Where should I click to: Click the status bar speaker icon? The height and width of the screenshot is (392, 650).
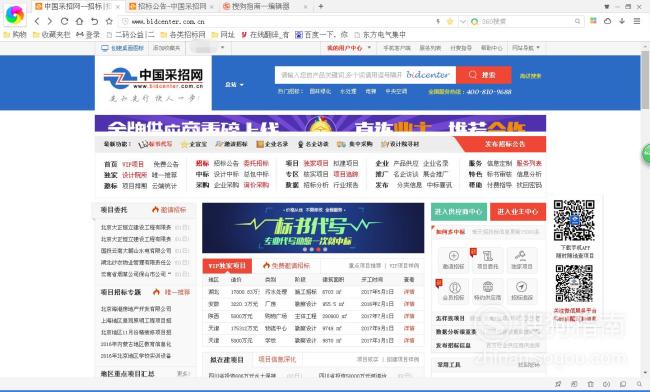pyautogui.click(x=606, y=384)
